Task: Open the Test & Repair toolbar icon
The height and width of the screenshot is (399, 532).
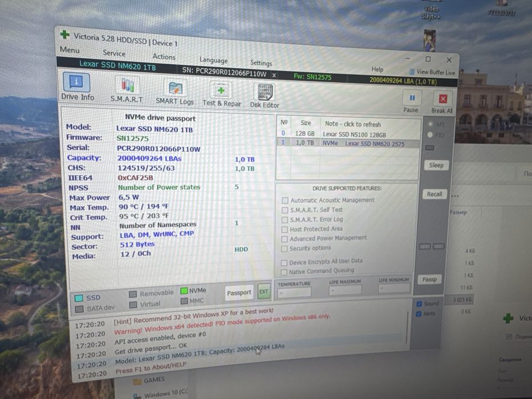Action: tap(221, 90)
